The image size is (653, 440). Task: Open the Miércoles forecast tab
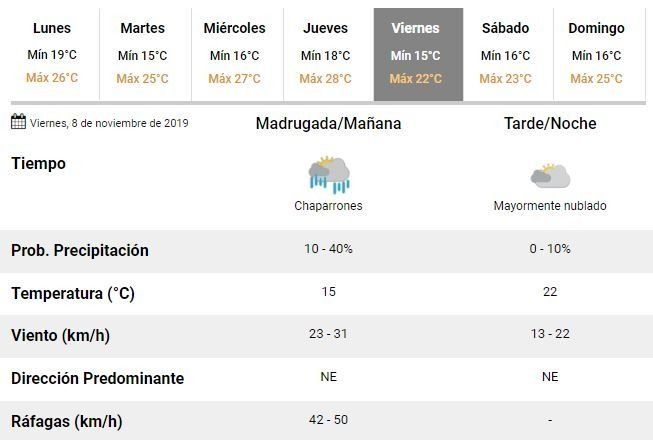(234, 54)
